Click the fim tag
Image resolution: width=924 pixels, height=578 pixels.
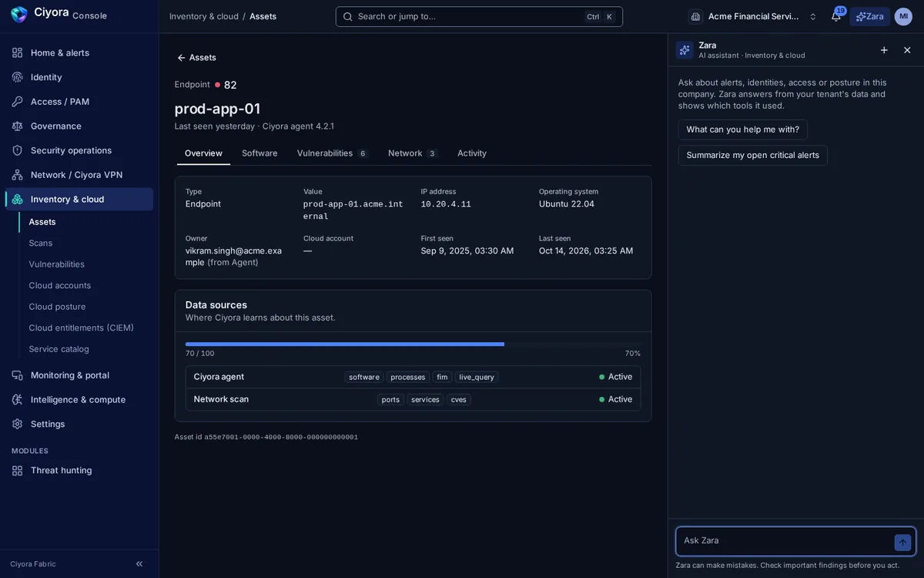click(x=442, y=377)
